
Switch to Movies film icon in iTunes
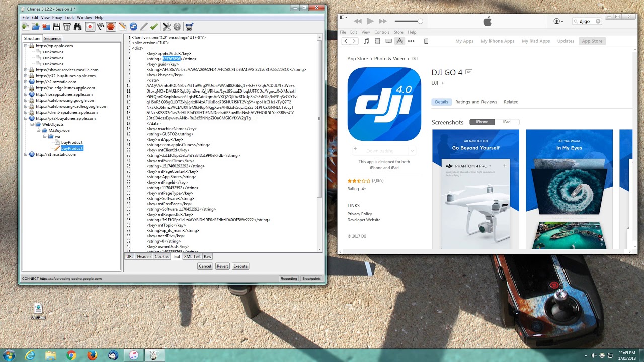click(377, 41)
